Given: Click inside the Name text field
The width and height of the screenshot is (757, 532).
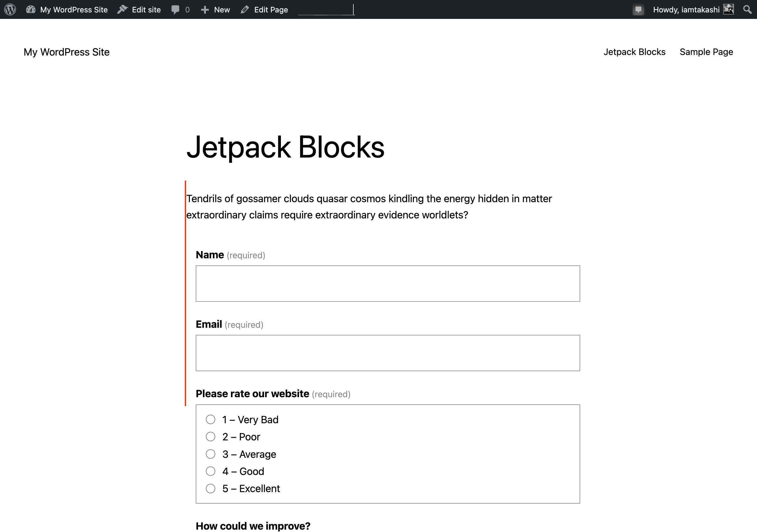Looking at the screenshot, I should (x=388, y=283).
